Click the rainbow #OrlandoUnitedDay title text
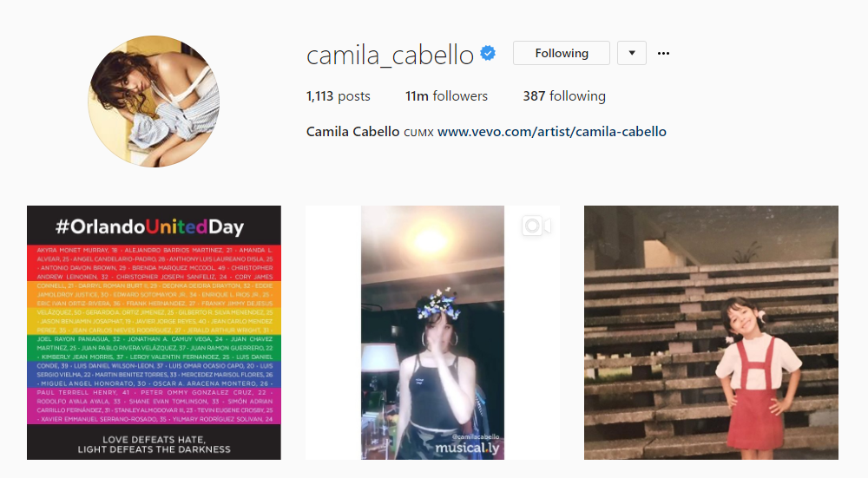The height and width of the screenshot is (478, 868). click(x=149, y=226)
